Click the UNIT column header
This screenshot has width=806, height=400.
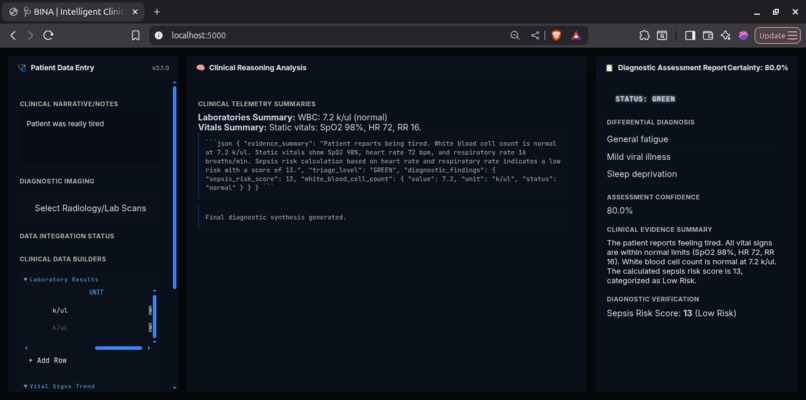point(96,293)
